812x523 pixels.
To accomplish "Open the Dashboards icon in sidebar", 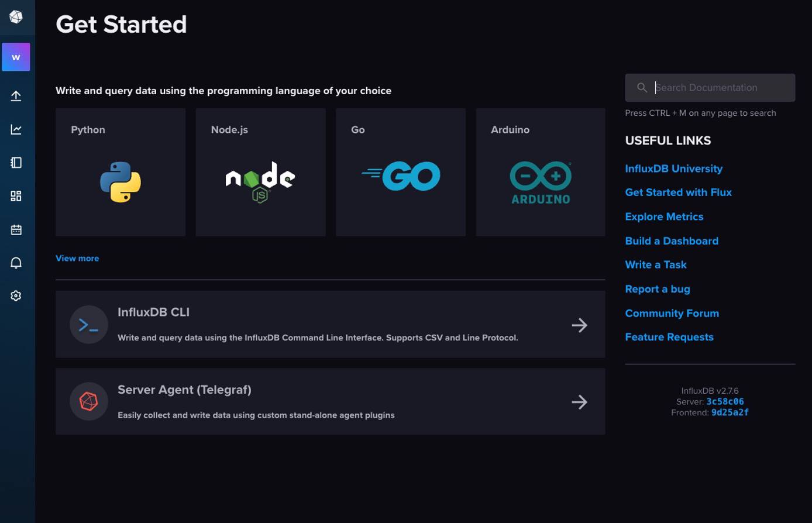I will tap(16, 196).
